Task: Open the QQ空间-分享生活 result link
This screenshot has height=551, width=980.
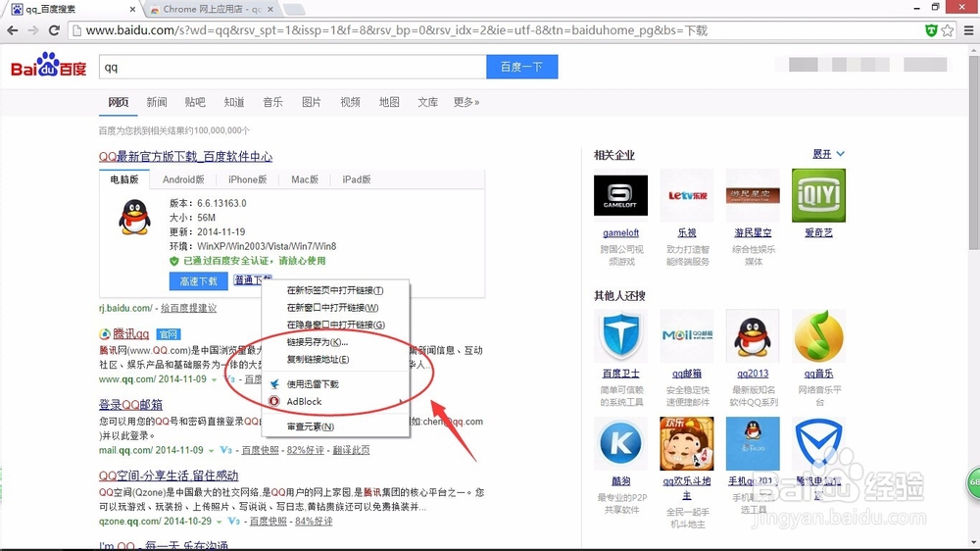Action: coord(169,476)
